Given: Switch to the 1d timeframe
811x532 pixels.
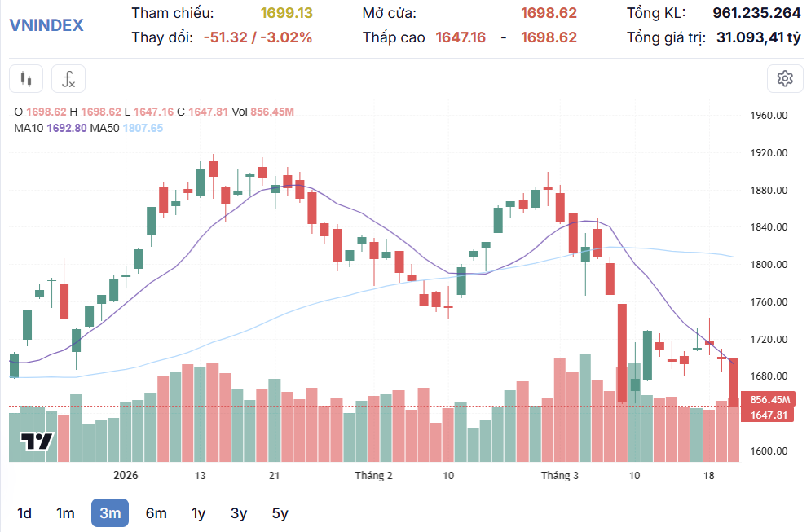Looking at the screenshot, I should coord(24,513).
